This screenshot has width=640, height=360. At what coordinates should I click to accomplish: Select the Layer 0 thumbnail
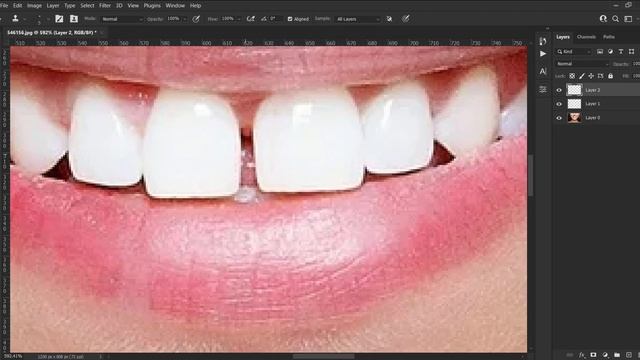click(x=574, y=118)
